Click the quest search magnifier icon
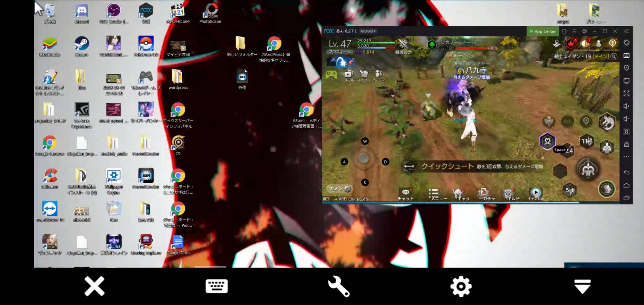The height and width of the screenshot is (305, 644). [x=614, y=56]
